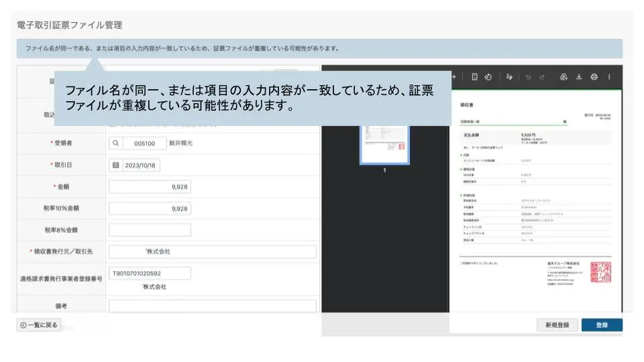
Task: Rotate the PDF document counterclockwise
Action: (x=488, y=76)
